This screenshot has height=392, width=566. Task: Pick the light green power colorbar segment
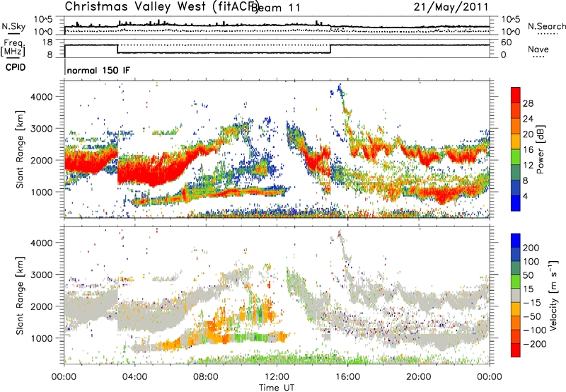point(516,157)
